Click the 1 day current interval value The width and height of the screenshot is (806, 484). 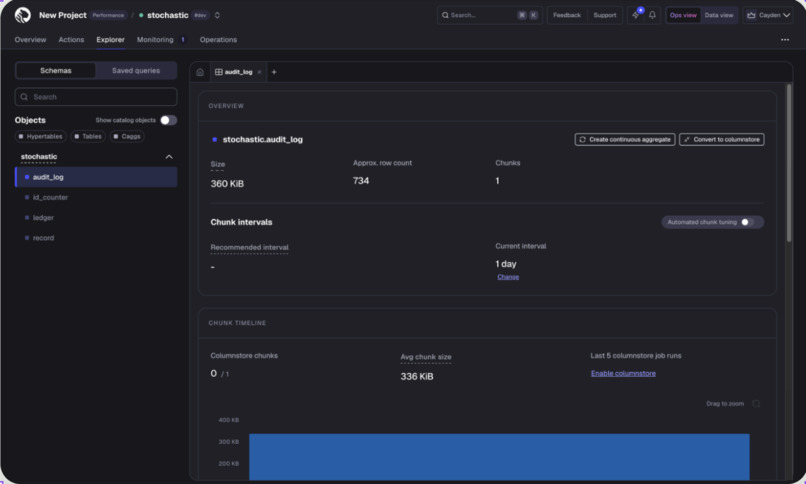click(x=506, y=264)
